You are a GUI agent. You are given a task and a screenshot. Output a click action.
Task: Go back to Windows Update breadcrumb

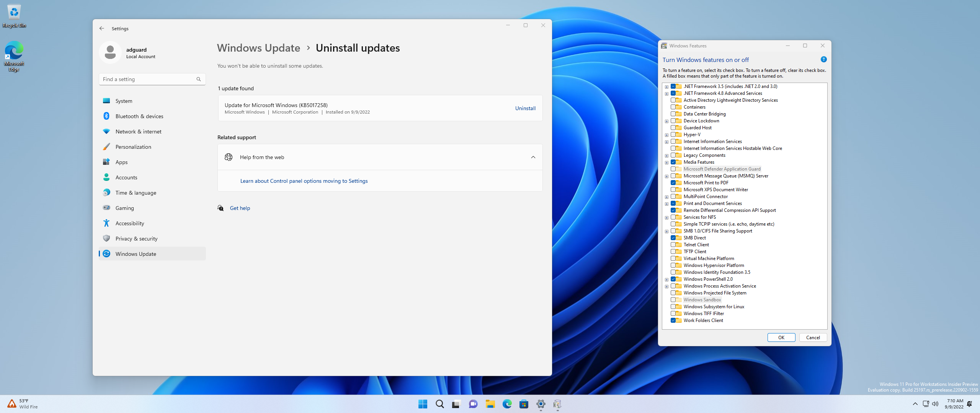pos(259,48)
